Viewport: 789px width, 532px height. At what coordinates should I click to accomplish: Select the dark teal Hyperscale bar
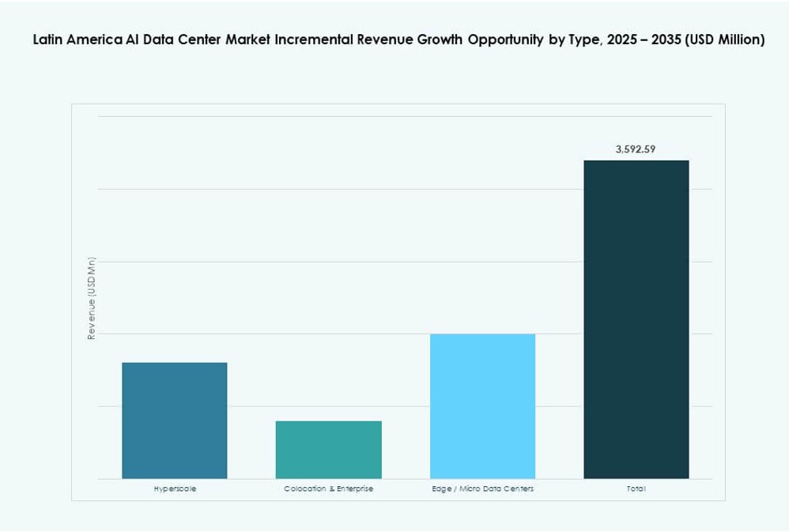pos(174,419)
